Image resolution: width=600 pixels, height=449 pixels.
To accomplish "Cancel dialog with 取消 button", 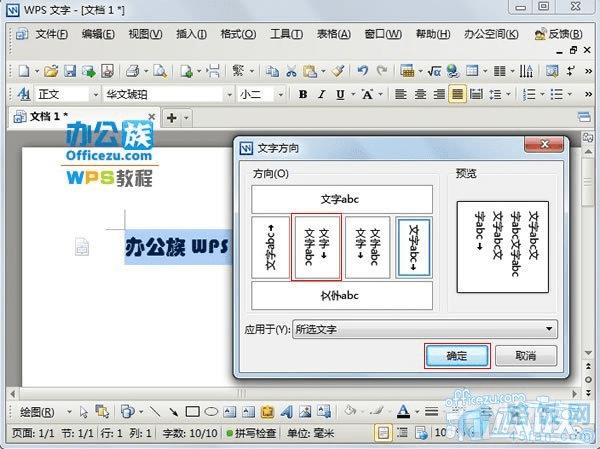I will tap(526, 356).
